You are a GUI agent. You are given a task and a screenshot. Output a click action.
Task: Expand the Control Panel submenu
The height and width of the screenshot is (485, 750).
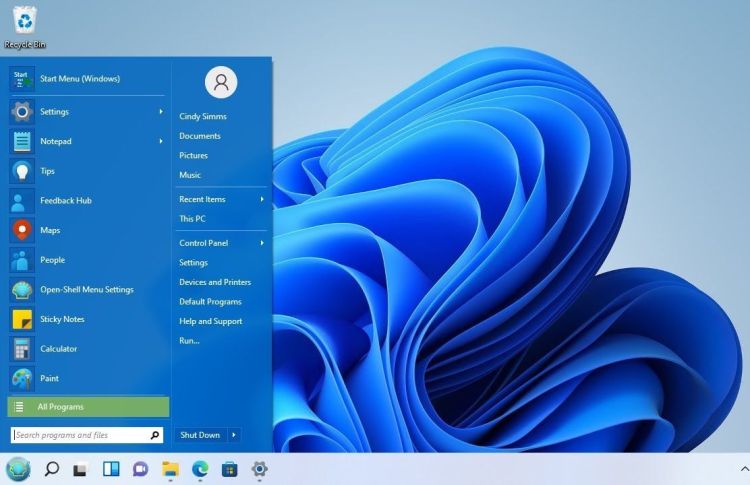click(262, 243)
